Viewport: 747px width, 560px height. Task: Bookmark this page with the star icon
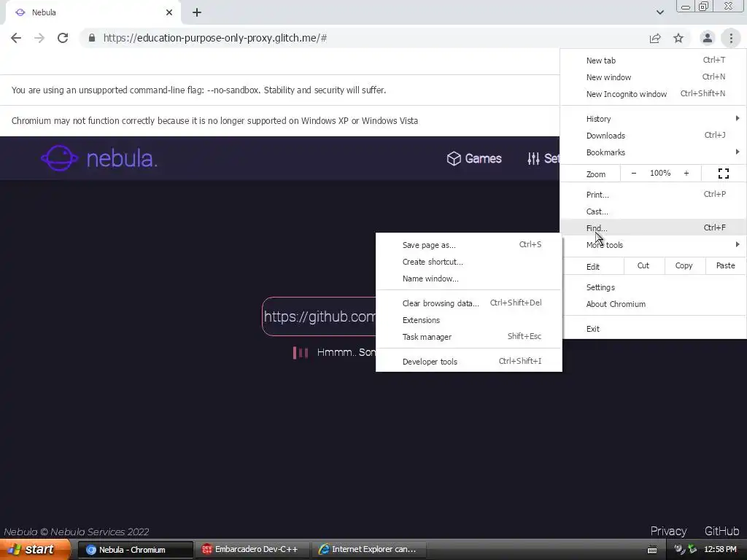pos(678,38)
